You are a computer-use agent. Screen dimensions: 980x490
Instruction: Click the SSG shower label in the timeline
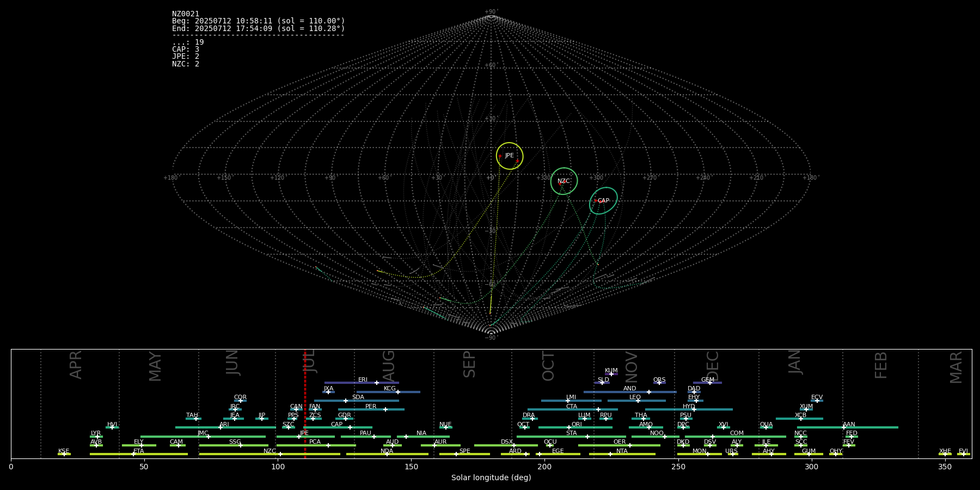pyautogui.click(x=235, y=442)
